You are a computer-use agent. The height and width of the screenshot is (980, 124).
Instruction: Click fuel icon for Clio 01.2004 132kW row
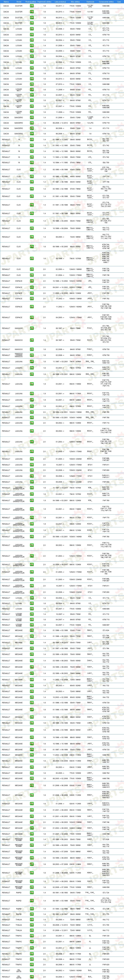pos(32,275)
